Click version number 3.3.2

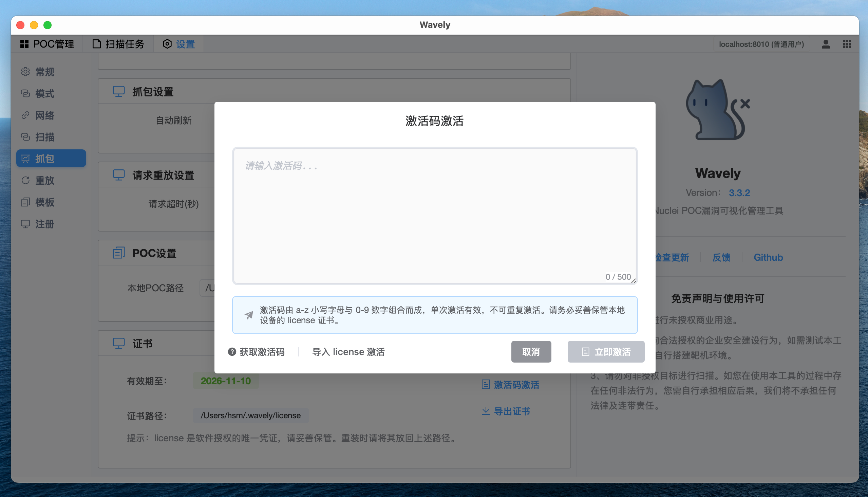(739, 193)
